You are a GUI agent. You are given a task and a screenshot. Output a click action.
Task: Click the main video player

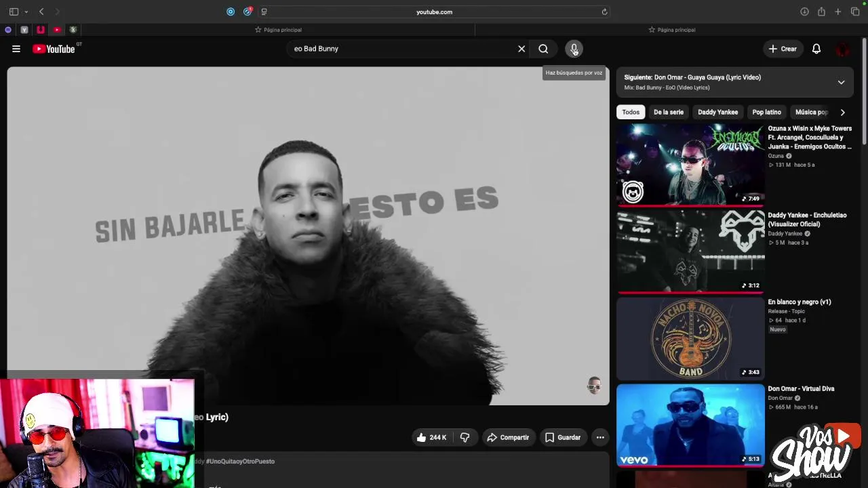[x=308, y=236]
